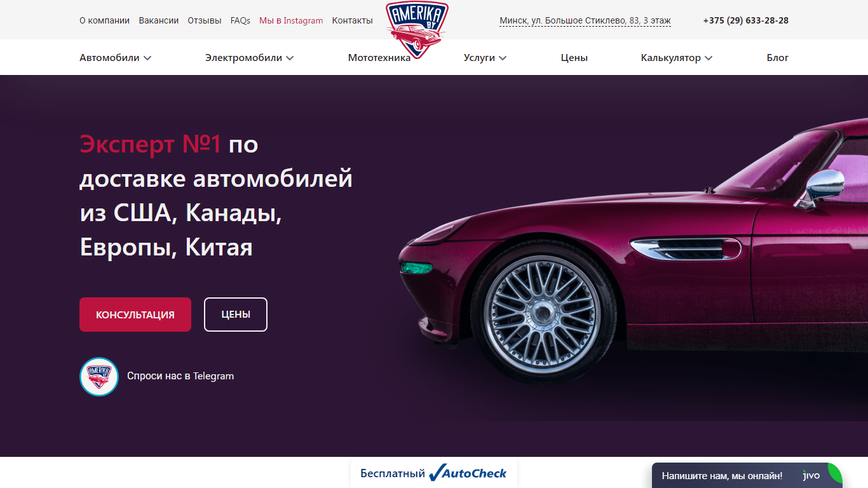This screenshot has width=868, height=488.
Task: Click the Amerika.by logo at top center
Action: coord(417,30)
